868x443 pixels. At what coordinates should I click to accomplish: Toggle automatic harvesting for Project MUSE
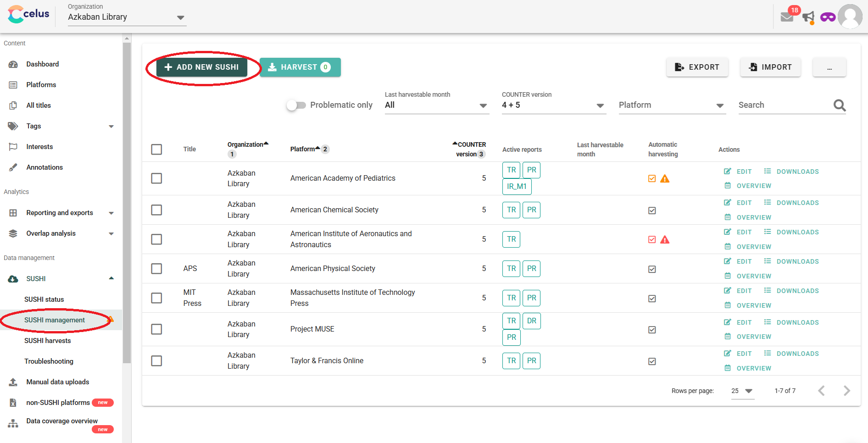click(652, 330)
